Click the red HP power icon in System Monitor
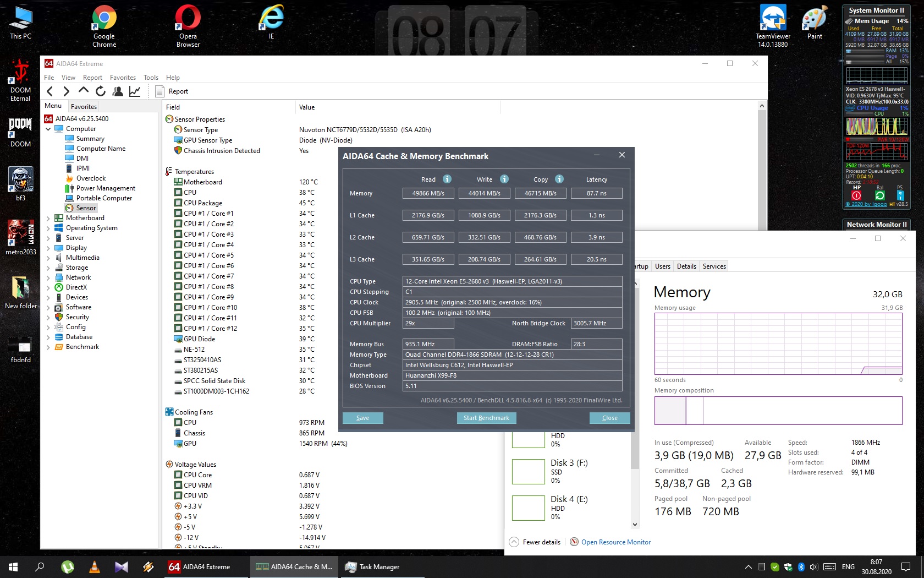 point(856,195)
